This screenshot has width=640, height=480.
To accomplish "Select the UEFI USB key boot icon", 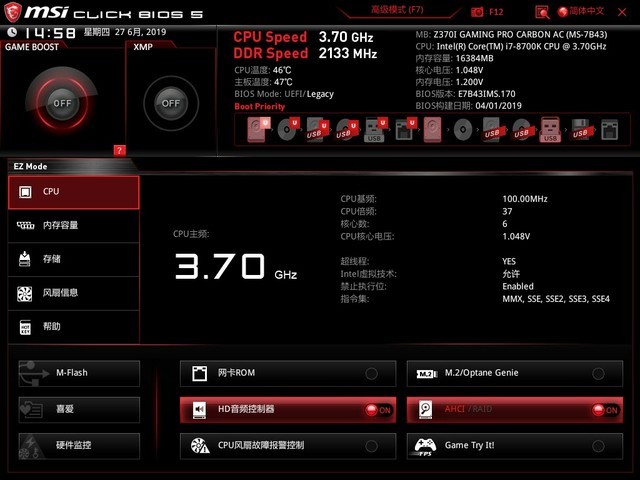I will 376,129.
